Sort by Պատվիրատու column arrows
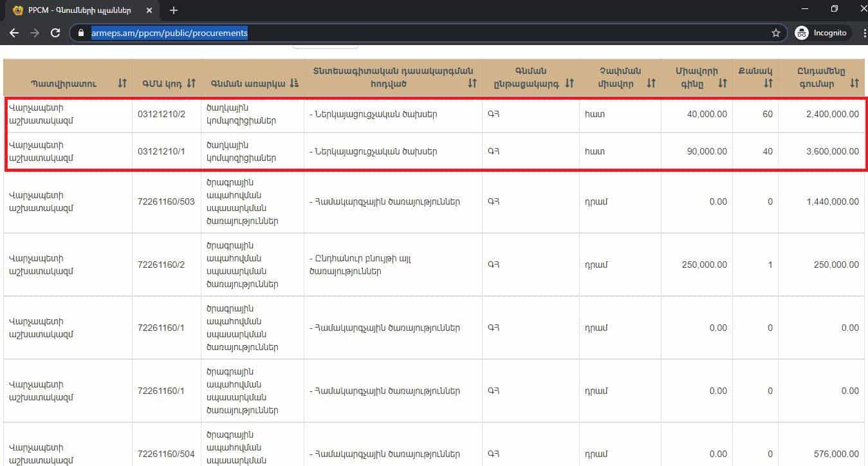This screenshot has height=466, width=868. (x=122, y=84)
